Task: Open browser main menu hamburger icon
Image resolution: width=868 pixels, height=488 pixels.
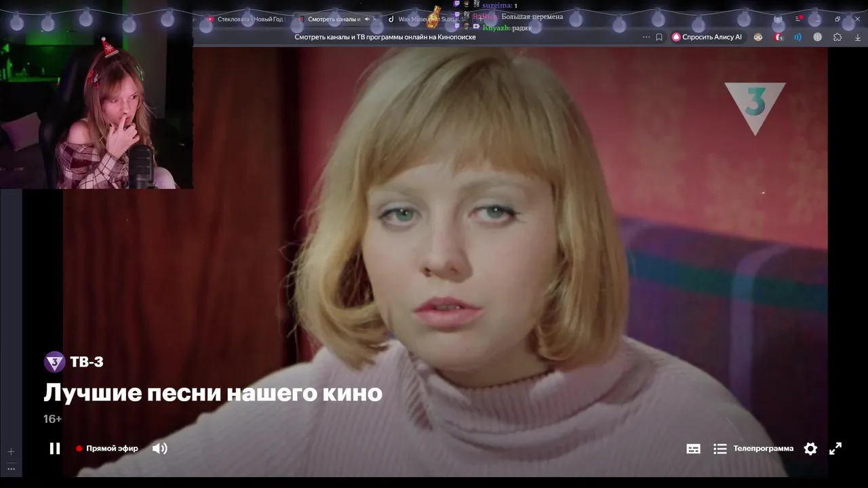Action: click(798, 19)
